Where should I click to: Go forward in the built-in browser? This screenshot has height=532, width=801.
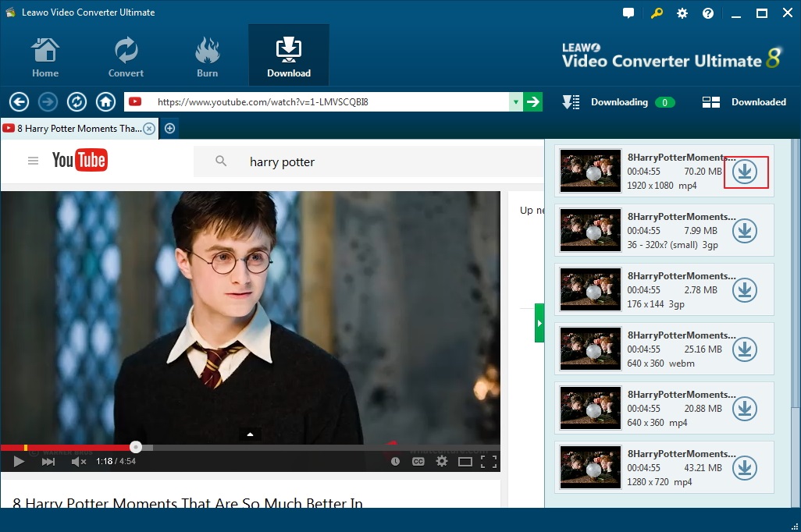(48, 102)
